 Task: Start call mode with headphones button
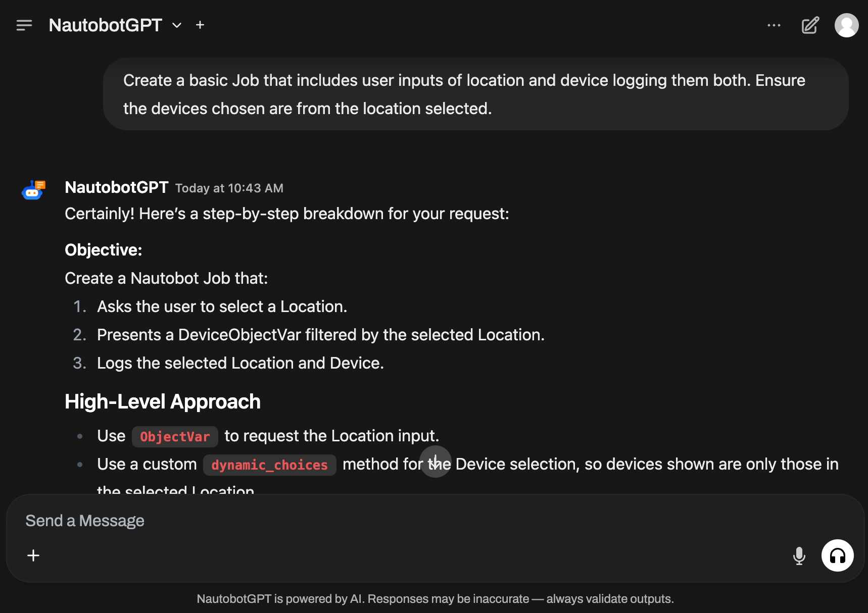coord(837,555)
